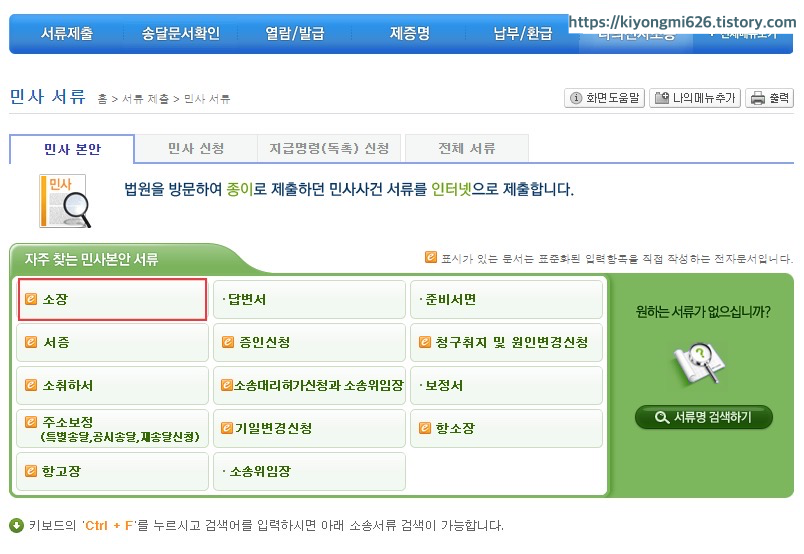Screen dimensions: 804x554
Task: Open the 주소보정 document form
Action: 112,428
